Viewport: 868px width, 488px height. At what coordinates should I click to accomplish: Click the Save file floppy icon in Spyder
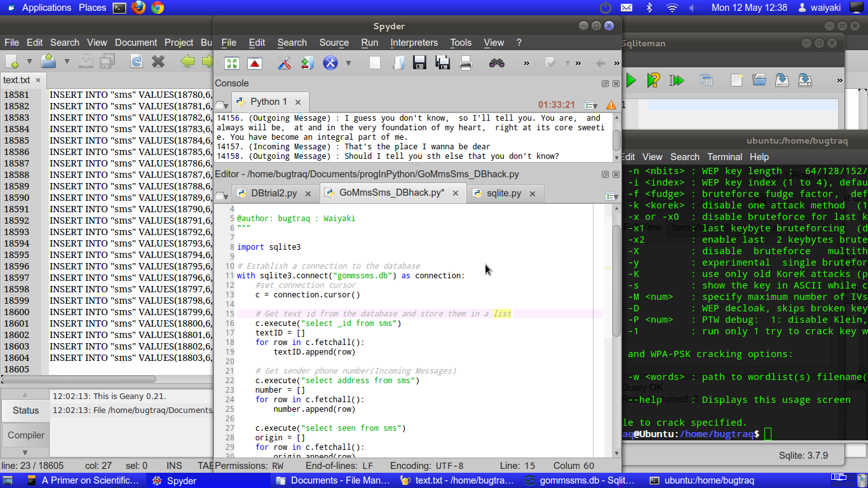click(419, 63)
